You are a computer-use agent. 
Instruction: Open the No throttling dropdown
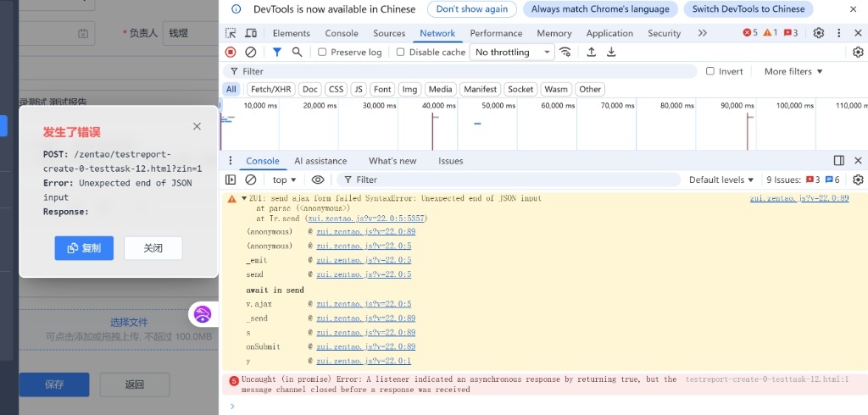click(510, 52)
